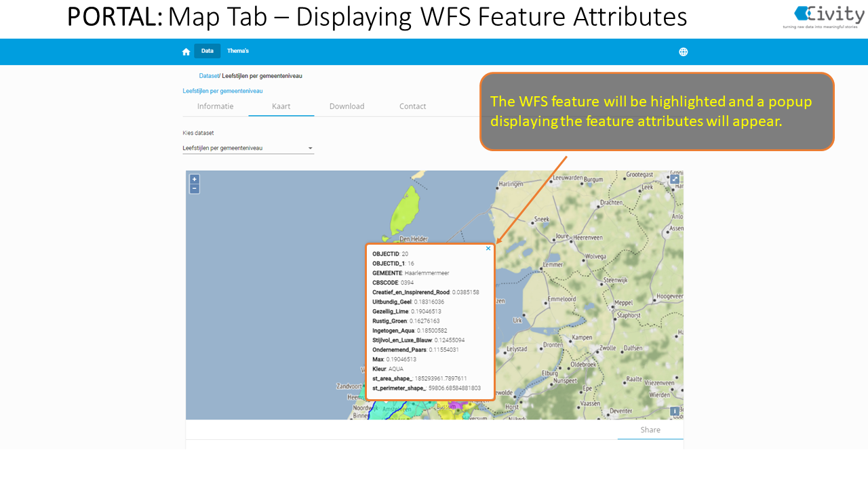Screen dimensions: 868x488
Task: Click the Steenwijk map label
Action: tap(617, 280)
